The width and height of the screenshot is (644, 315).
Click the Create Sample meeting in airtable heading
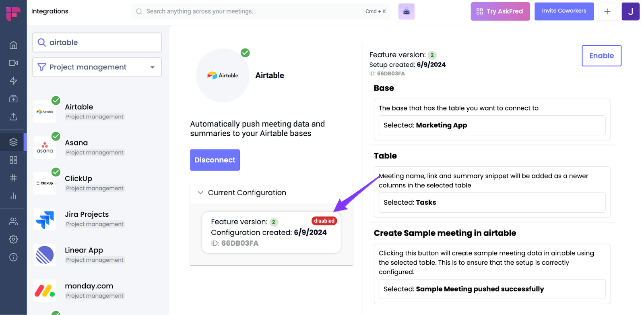tap(445, 233)
